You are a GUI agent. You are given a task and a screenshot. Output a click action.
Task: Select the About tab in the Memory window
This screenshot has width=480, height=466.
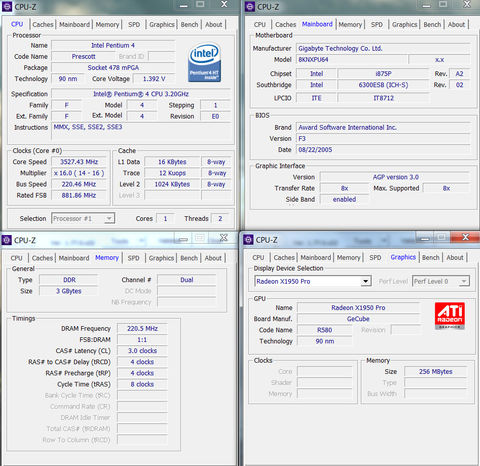(213, 258)
